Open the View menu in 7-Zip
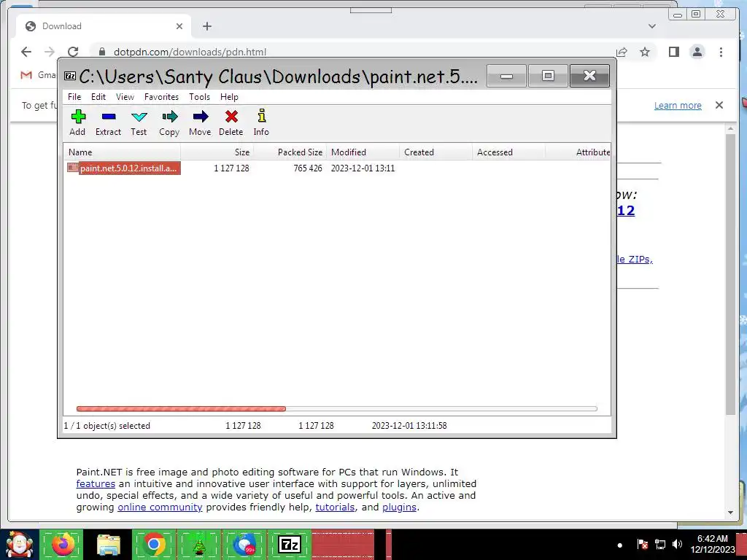Screen dimensions: 747x560 [x=125, y=97]
